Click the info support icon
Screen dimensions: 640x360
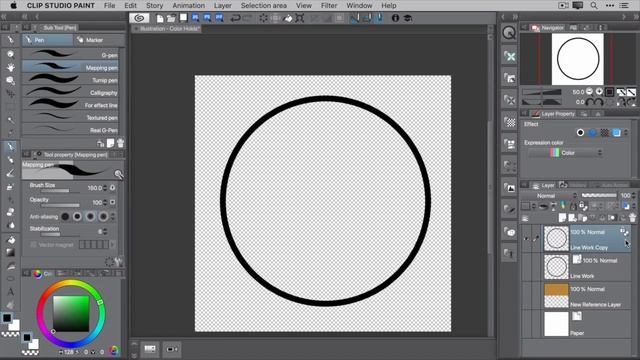coord(395,18)
